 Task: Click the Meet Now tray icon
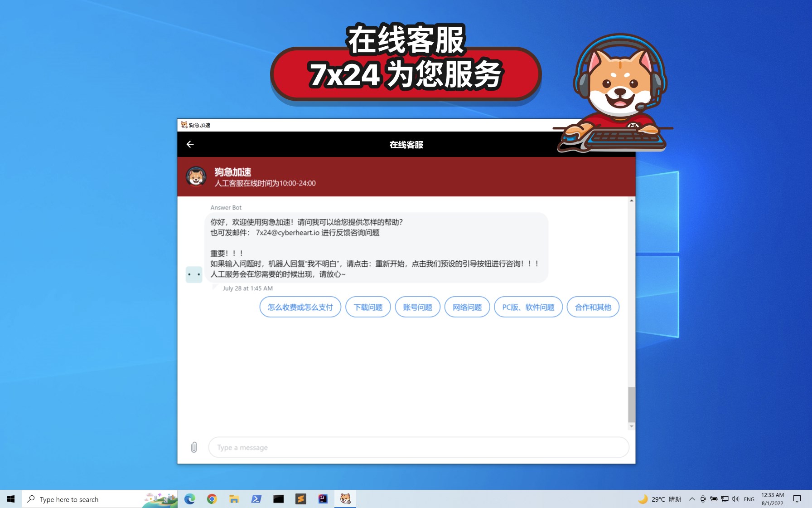coord(703,499)
